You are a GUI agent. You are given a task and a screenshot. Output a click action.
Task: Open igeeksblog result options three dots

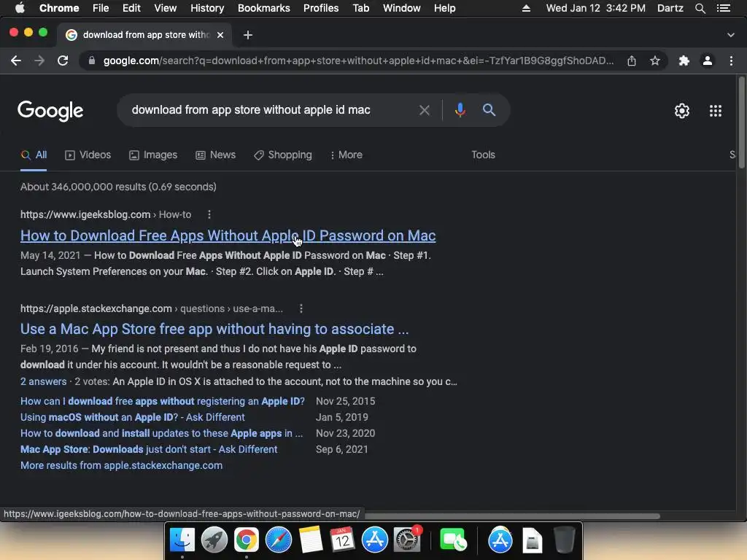coord(209,214)
